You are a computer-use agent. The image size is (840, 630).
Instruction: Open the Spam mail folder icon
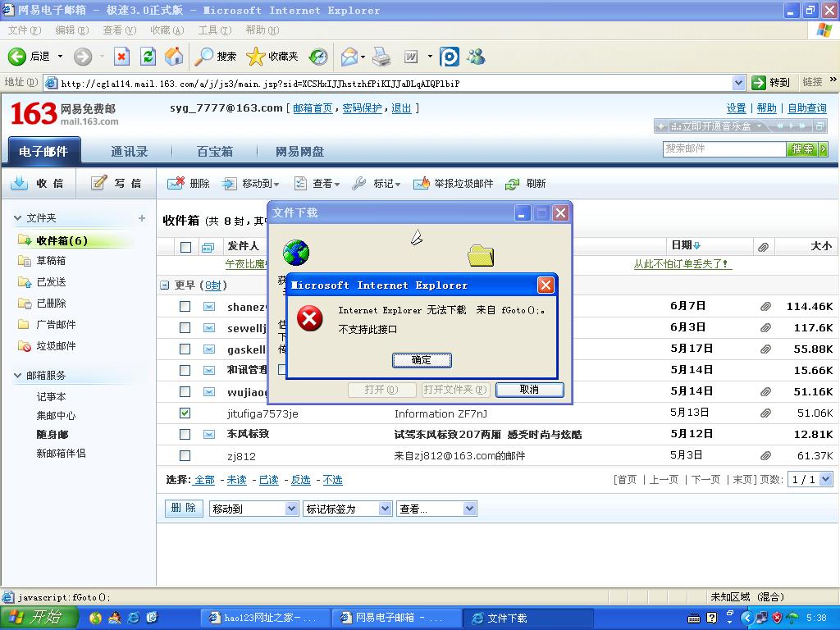25,346
